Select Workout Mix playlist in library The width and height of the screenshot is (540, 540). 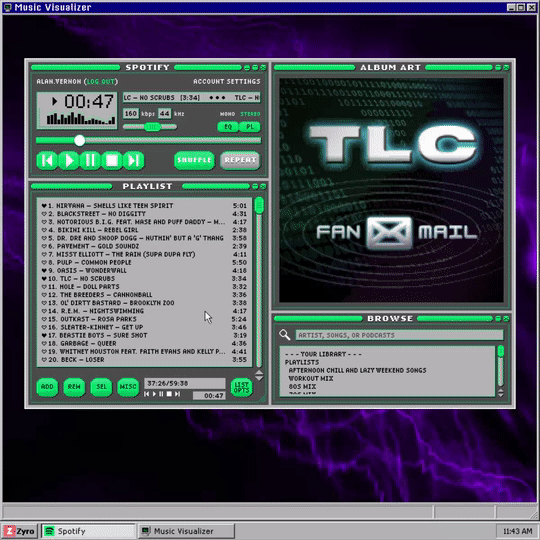tap(311, 378)
